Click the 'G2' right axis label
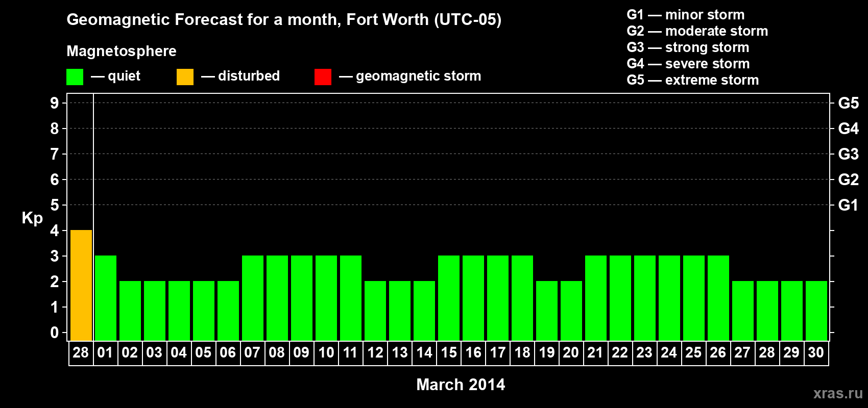 (x=849, y=180)
